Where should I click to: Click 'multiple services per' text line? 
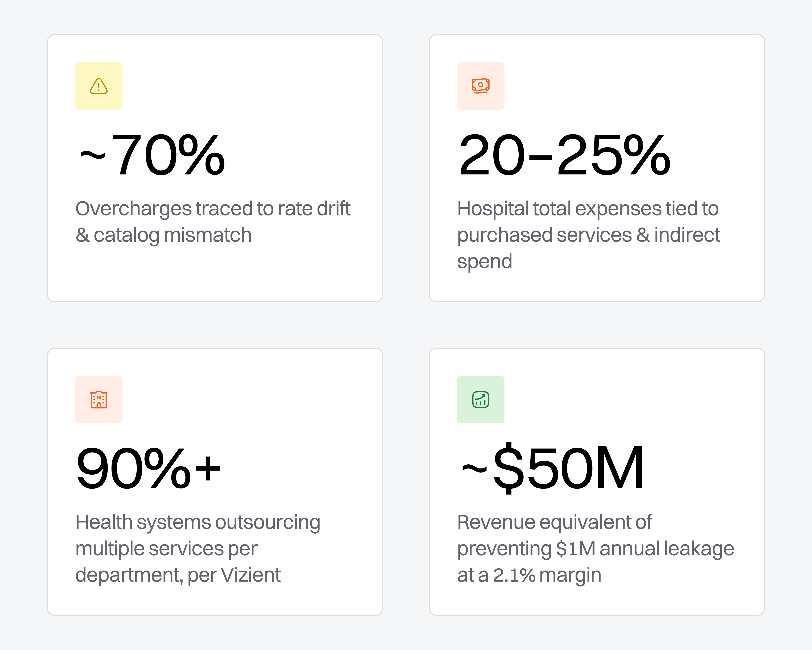click(167, 549)
